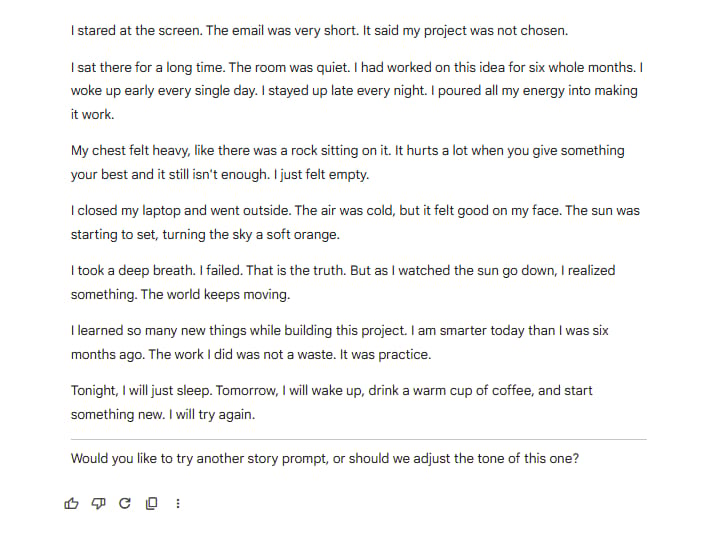Regenerate the story response
Screen dimensions: 720x534
point(125,504)
